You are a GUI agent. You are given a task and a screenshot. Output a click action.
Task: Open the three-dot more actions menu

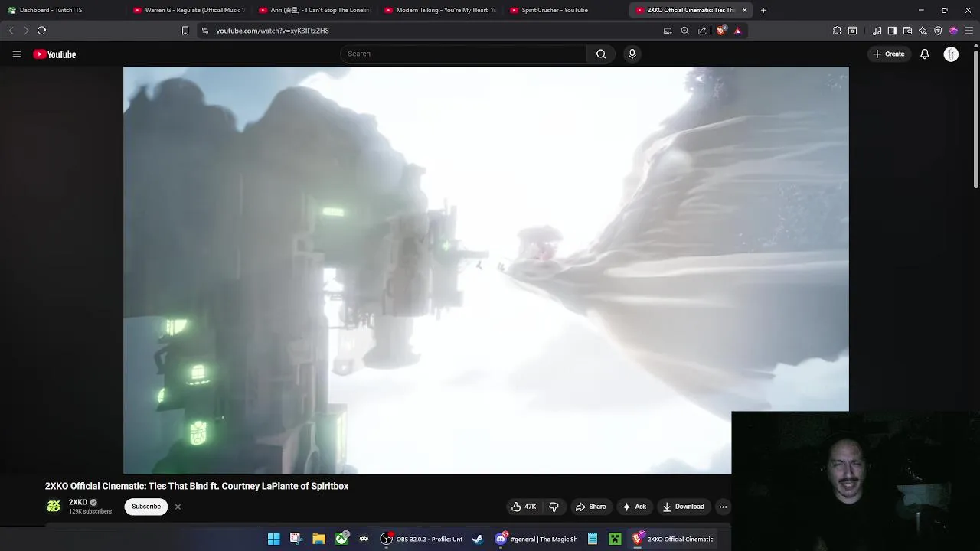(x=723, y=507)
